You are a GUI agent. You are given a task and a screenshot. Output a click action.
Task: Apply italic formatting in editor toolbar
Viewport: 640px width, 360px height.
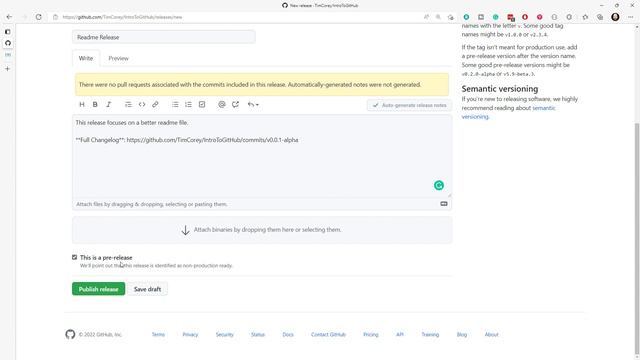tap(109, 104)
